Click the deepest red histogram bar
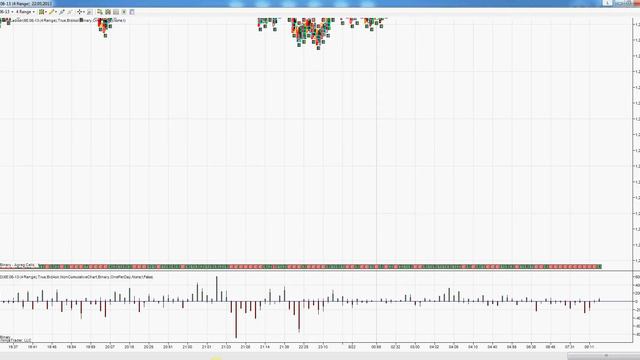The image size is (640, 360). pos(236,320)
